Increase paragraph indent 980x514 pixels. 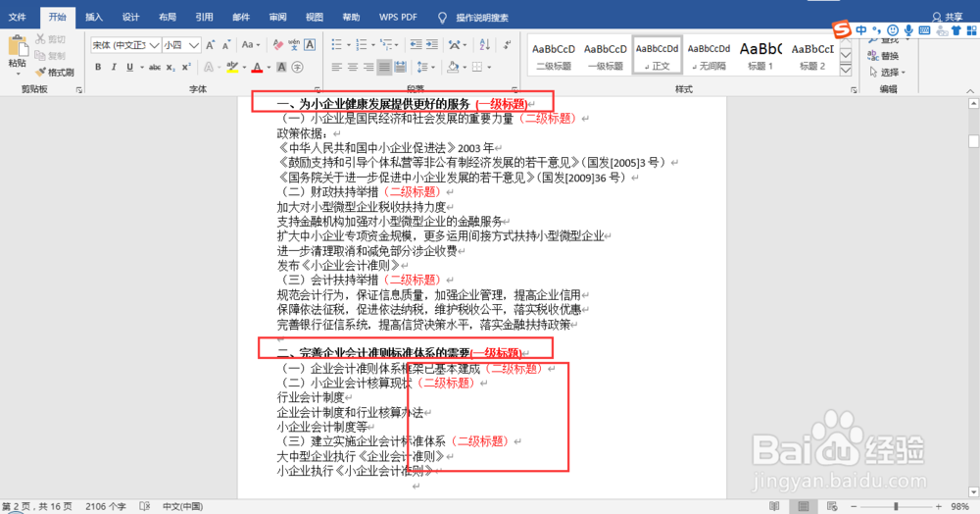[432, 44]
